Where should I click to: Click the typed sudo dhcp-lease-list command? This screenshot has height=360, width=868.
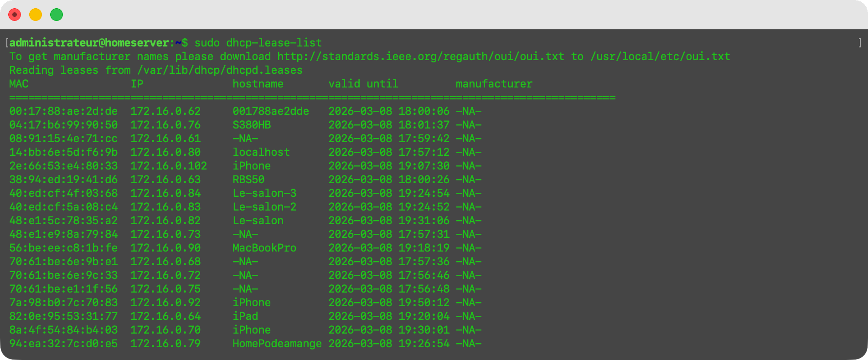coord(258,43)
